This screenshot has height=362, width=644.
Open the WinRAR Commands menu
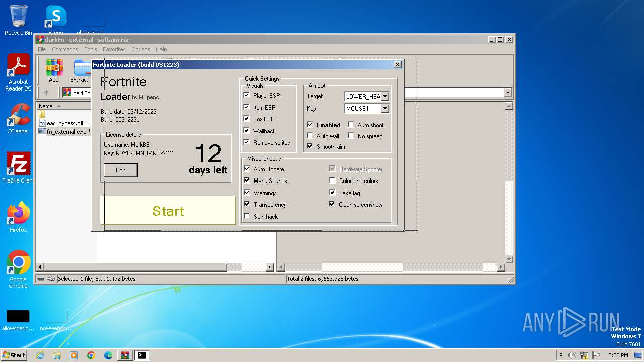pyautogui.click(x=65, y=49)
